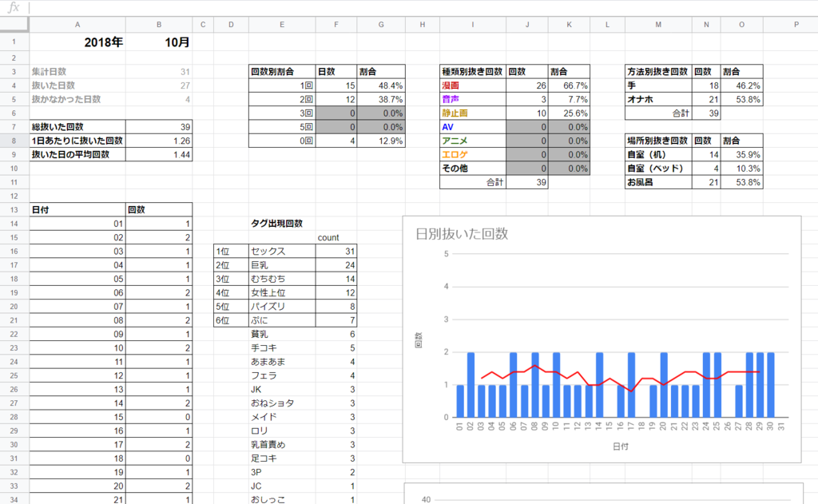
Task: Select row 1 by its row number
Action: [x=14, y=42]
